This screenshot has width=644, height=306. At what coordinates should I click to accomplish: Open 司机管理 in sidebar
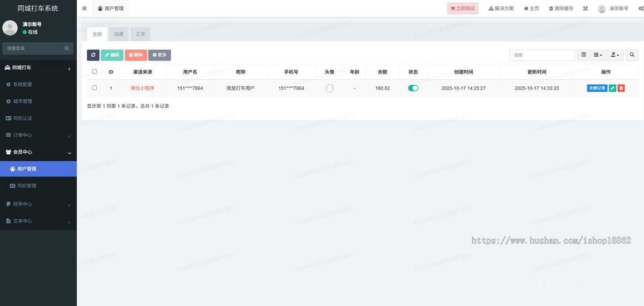pyautogui.click(x=38, y=185)
